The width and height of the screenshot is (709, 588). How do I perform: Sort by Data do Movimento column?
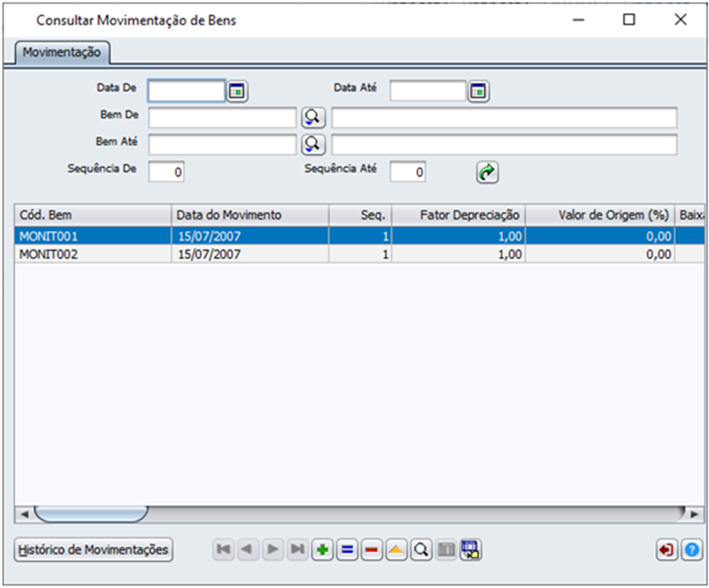[x=250, y=215]
